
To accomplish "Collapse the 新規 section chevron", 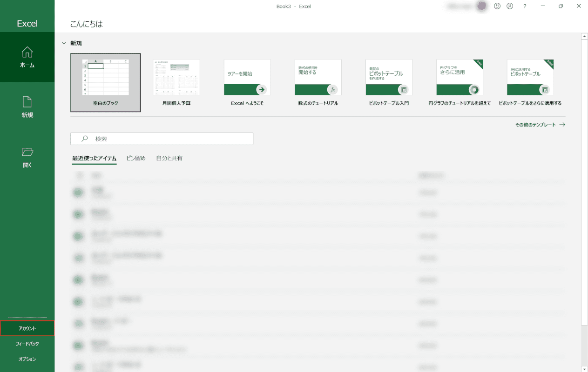I will (x=64, y=43).
